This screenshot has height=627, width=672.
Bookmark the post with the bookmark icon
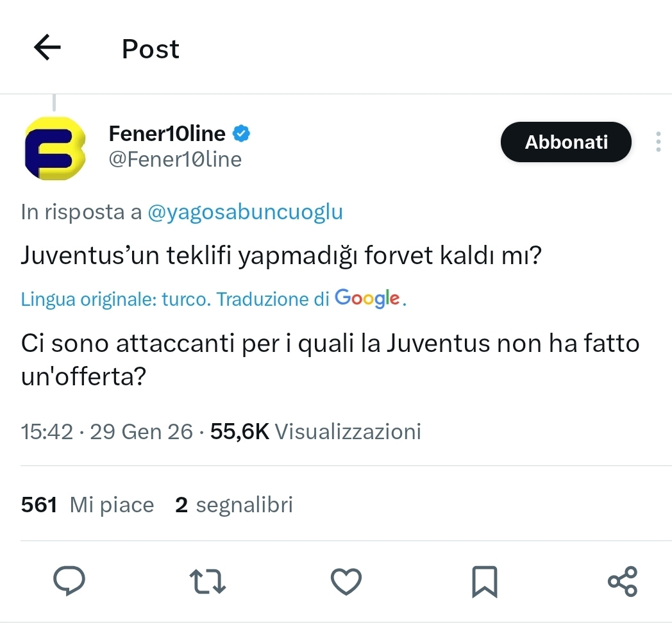(x=484, y=581)
